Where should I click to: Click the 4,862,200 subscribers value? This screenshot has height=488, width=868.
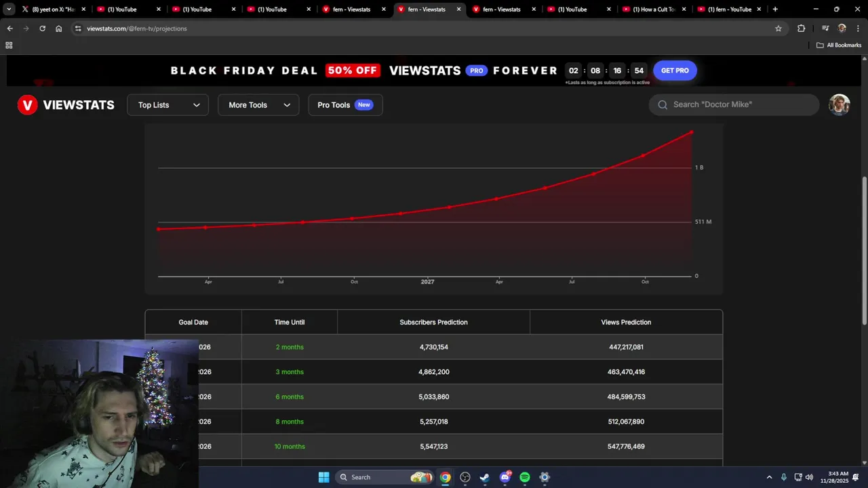coord(433,372)
